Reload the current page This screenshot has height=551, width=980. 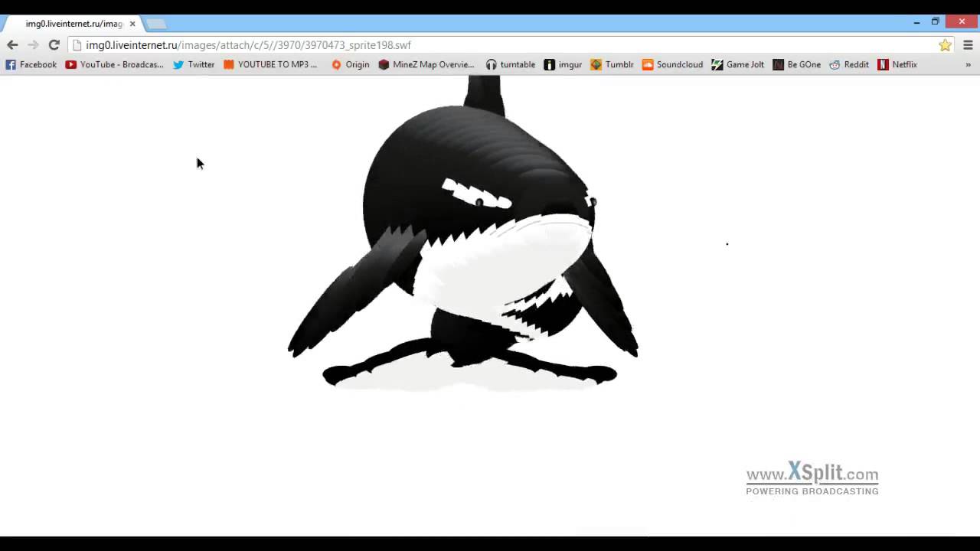54,45
